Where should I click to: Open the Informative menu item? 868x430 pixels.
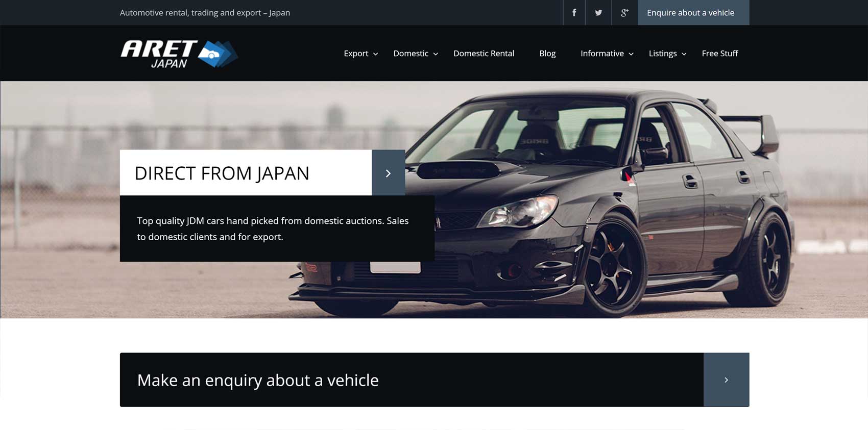point(602,54)
